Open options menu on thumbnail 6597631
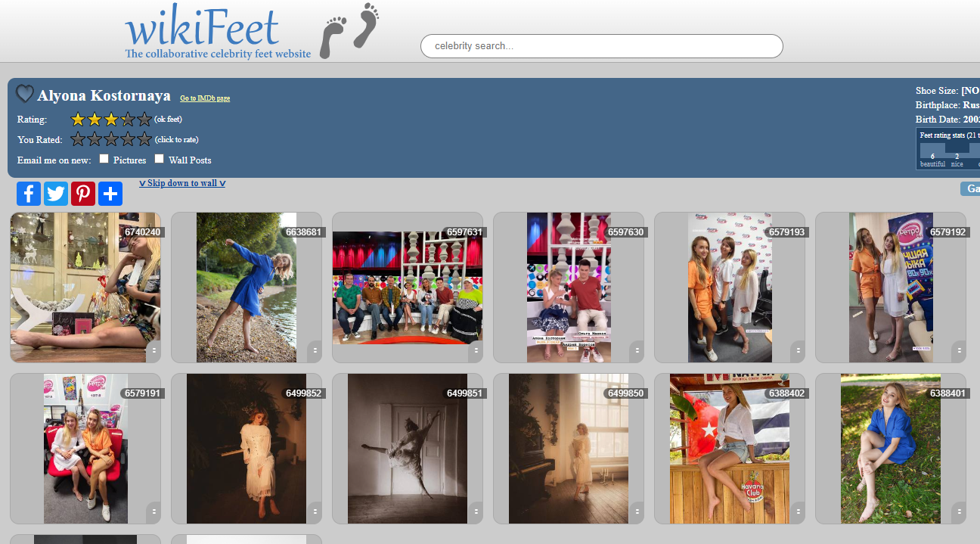980x544 pixels. pos(476,351)
